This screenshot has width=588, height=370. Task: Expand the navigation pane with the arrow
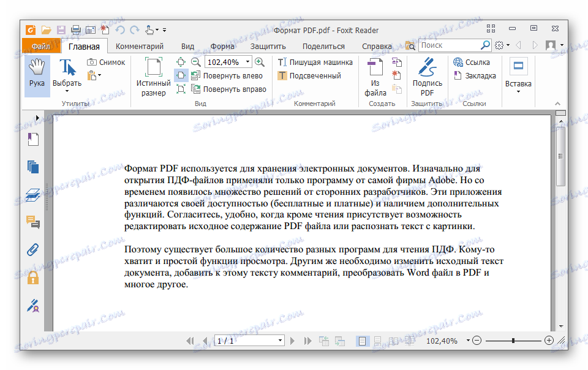pyautogui.click(x=37, y=118)
